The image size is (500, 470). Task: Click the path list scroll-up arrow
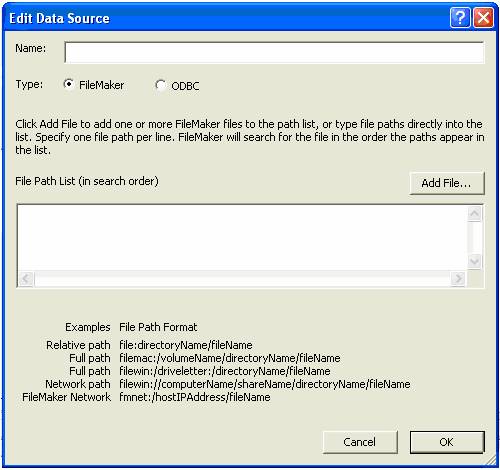474,213
